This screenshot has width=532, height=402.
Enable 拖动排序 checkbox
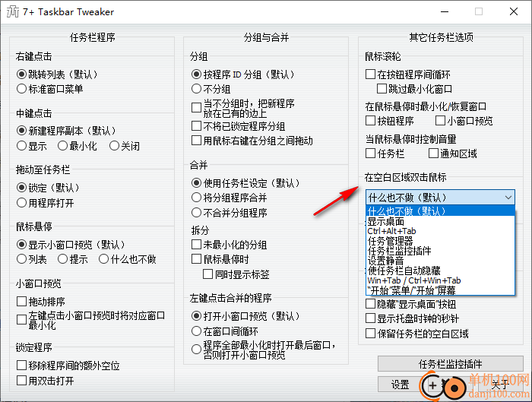pos(22,301)
